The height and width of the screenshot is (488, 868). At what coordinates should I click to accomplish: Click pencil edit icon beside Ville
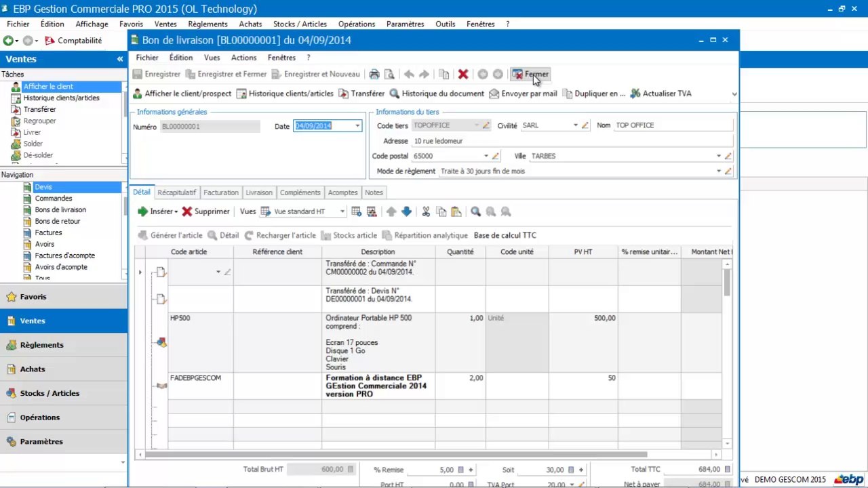coord(728,156)
